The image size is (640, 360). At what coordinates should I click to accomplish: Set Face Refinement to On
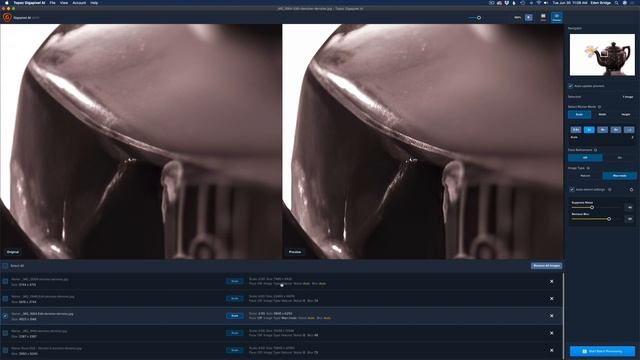pyautogui.click(x=620, y=158)
